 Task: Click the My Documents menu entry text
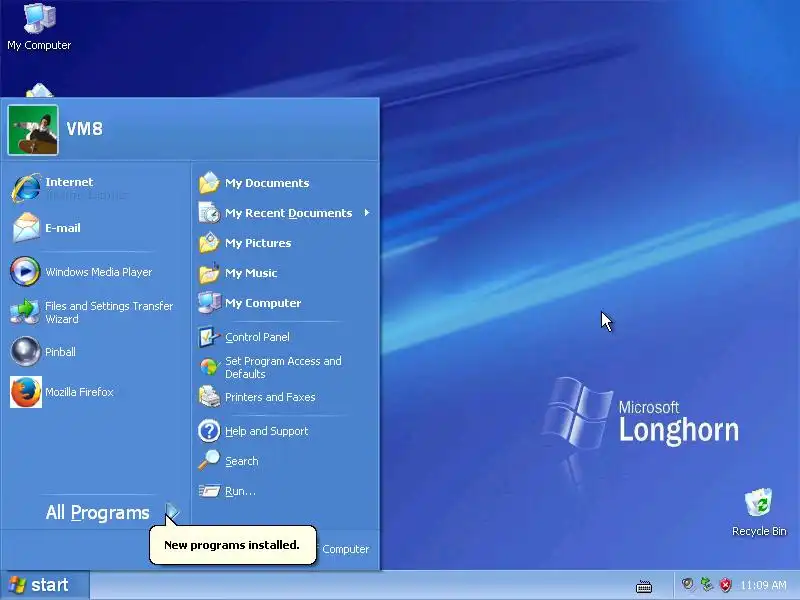click(x=267, y=183)
